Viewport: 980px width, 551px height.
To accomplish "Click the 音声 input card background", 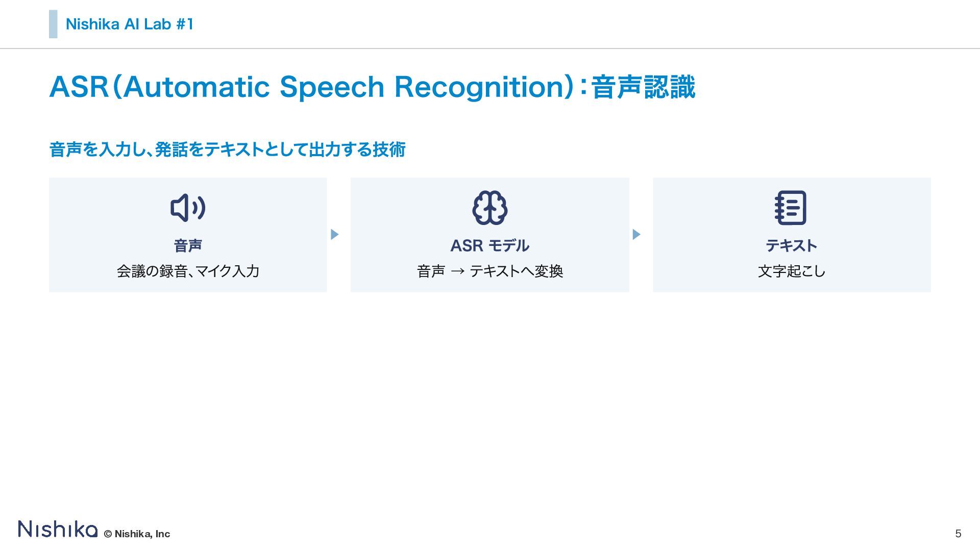I will 188,235.
